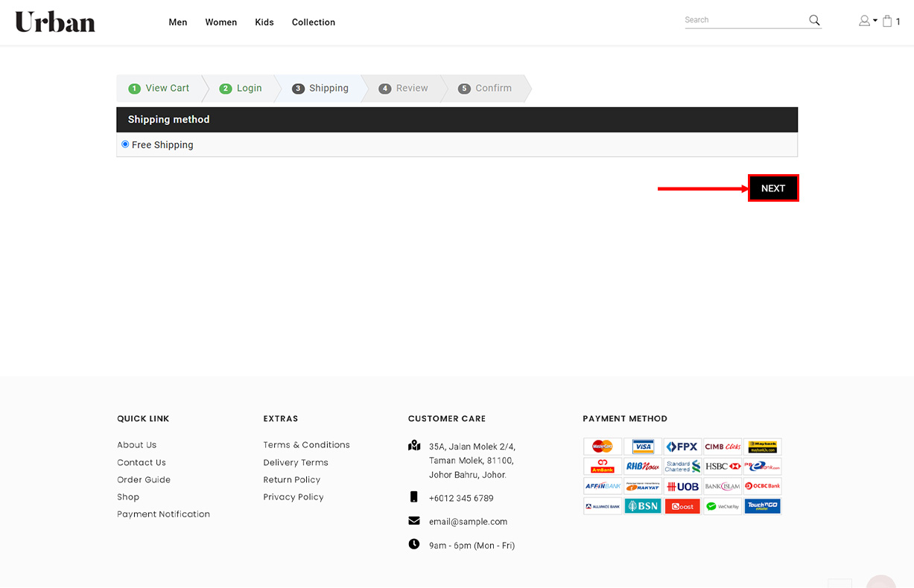Go to the Login step
The width and height of the screenshot is (914, 588).
(x=241, y=88)
